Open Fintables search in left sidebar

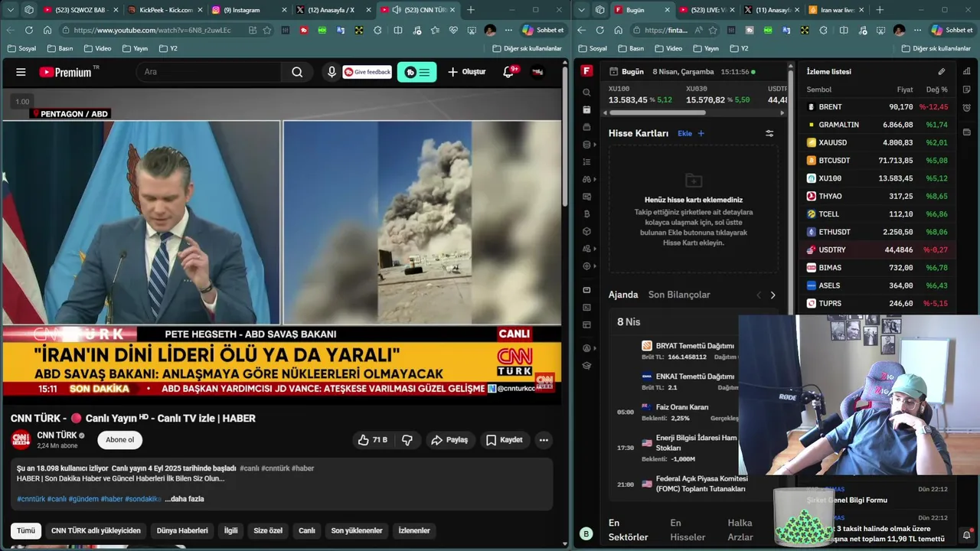[x=586, y=92]
